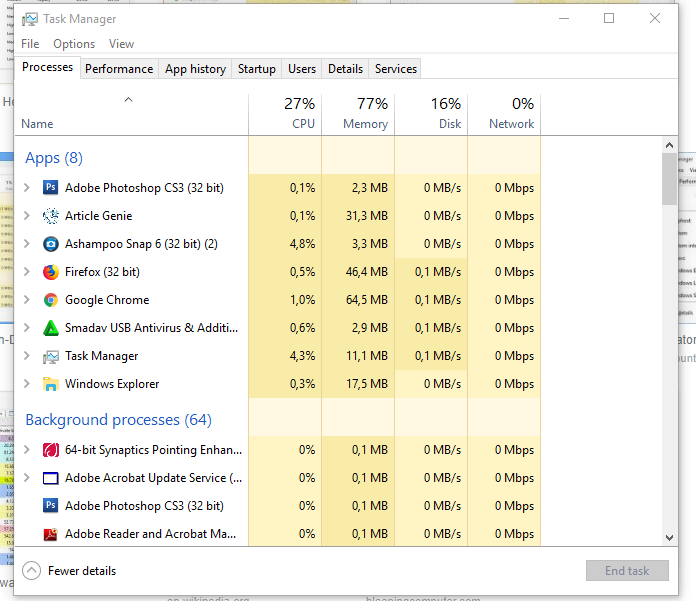Screen dimensions: 696x601
Task: Click the Article Genie icon
Action: pos(51,216)
